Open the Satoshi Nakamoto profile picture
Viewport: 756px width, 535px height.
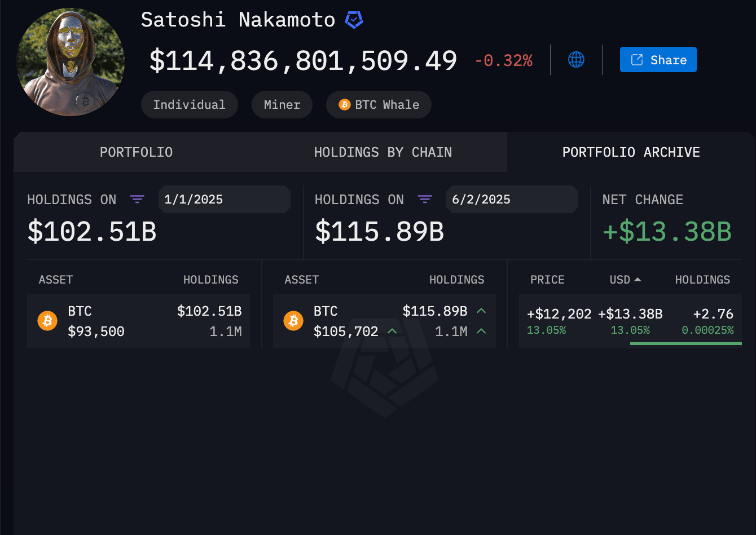coord(71,62)
